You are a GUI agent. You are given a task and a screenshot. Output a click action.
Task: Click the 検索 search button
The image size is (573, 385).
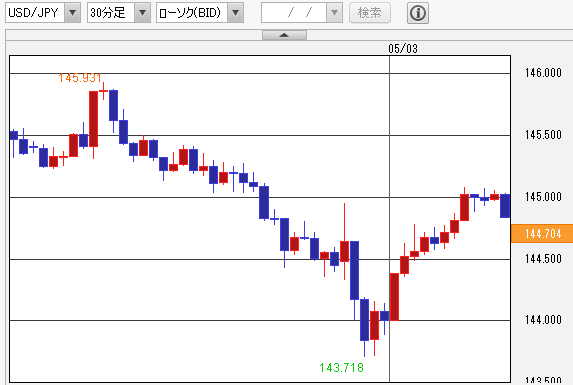click(x=369, y=13)
